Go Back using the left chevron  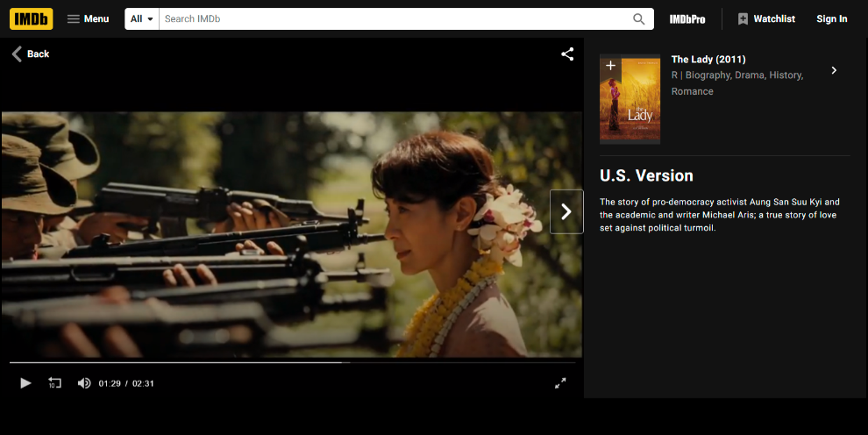pyautogui.click(x=30, y=53)
